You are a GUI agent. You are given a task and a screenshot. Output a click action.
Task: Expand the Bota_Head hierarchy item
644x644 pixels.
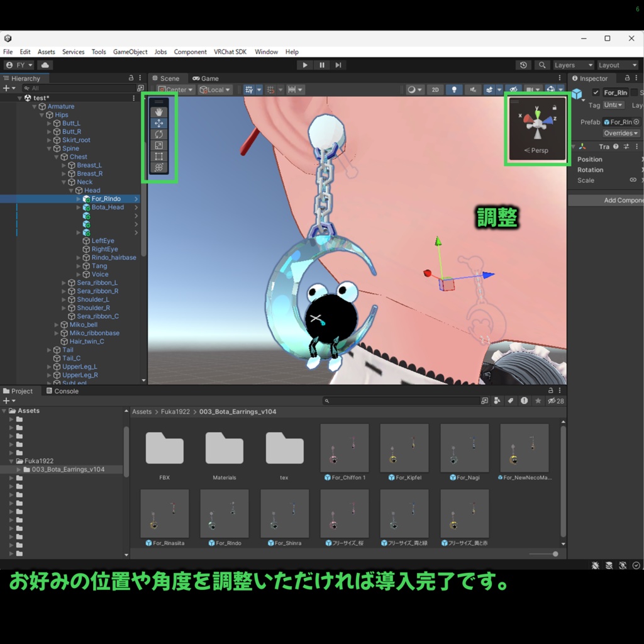(79, 207)
